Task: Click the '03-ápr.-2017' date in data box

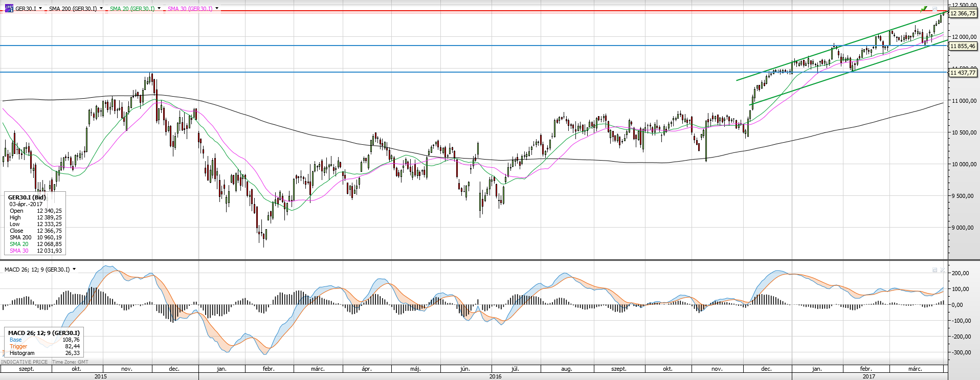Action: tap(26, 205)
